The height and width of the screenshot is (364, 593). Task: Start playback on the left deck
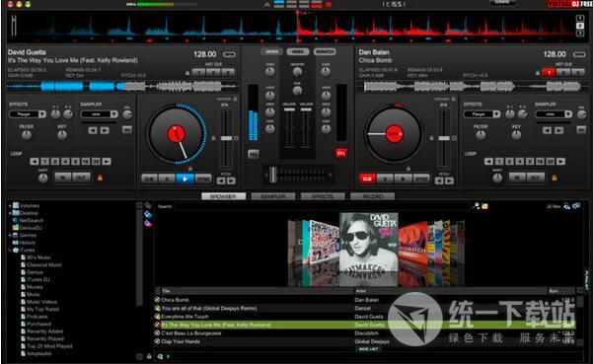click(x=185, y=179)
